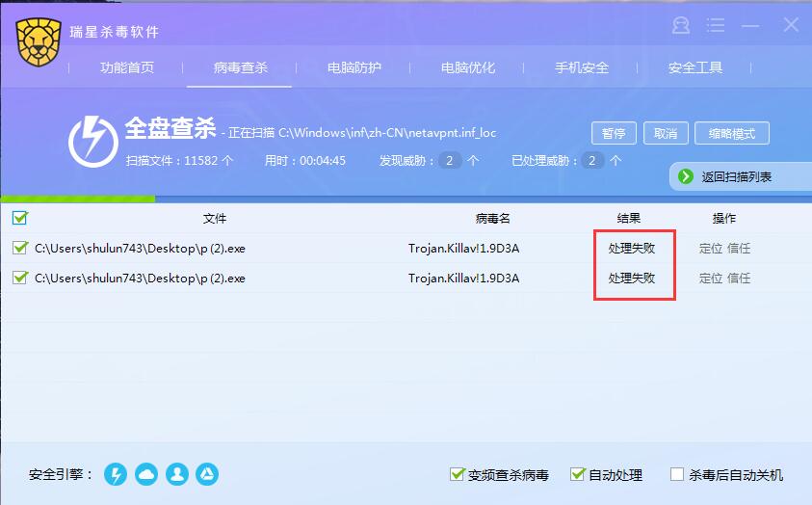Toggle the select-all checkbox in header

[x=19, y=218]
